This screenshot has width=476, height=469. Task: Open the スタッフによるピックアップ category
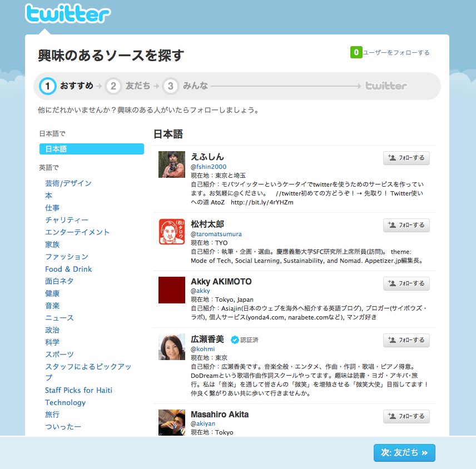pos(88,372)
